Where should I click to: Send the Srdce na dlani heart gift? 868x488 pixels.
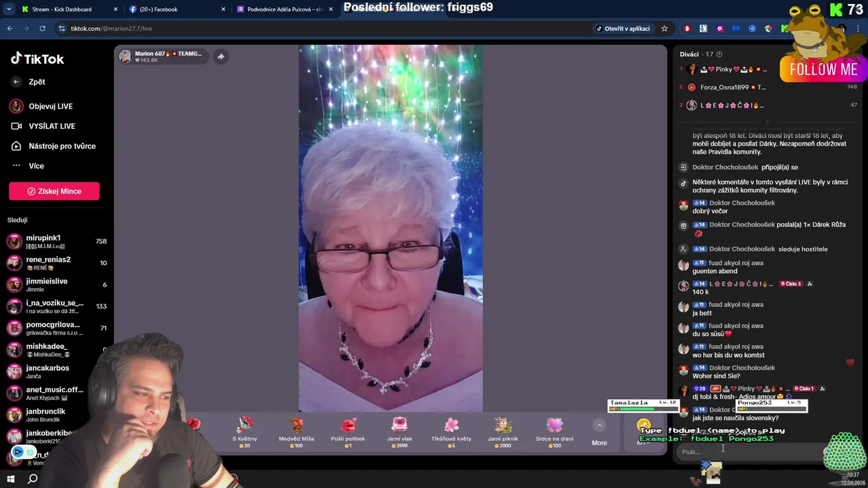554,432
